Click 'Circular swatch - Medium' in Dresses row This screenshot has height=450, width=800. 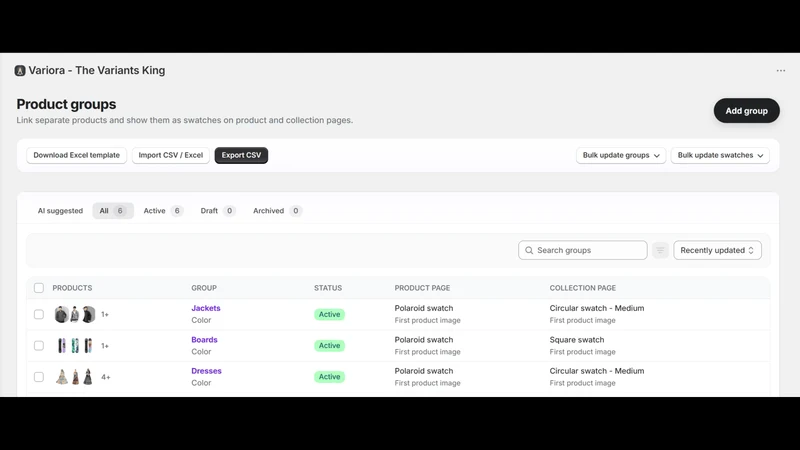(596, 371)
